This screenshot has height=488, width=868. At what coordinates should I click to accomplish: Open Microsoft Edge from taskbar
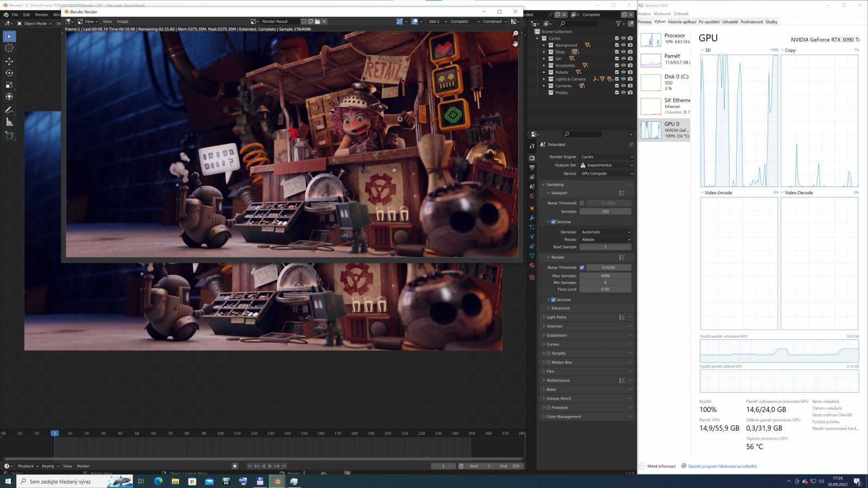pos(158,481)
